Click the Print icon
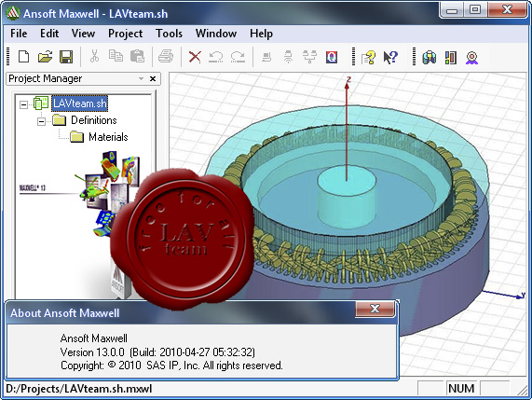 pyautogui.click(x=166, y=57)
